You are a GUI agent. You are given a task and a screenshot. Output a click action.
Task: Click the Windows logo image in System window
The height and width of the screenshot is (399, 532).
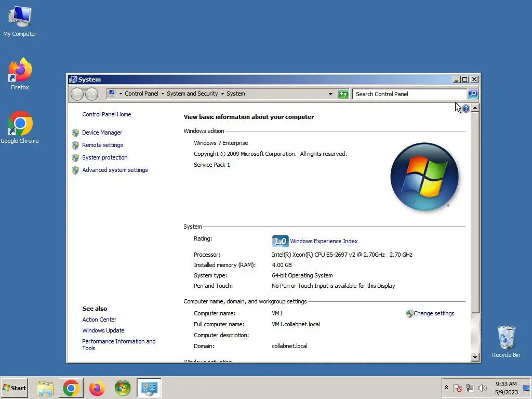(x=424, y=177)
